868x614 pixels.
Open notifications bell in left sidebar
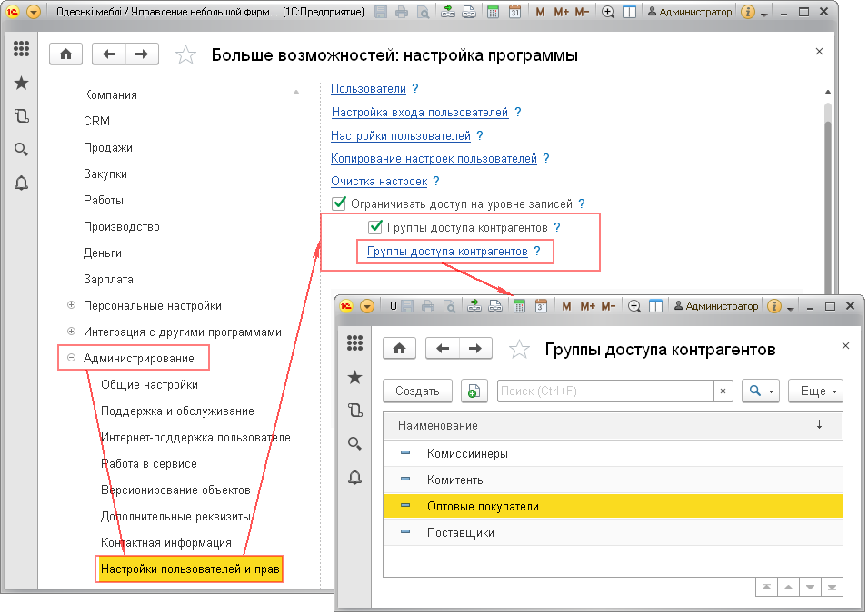[x=22, y=183]
